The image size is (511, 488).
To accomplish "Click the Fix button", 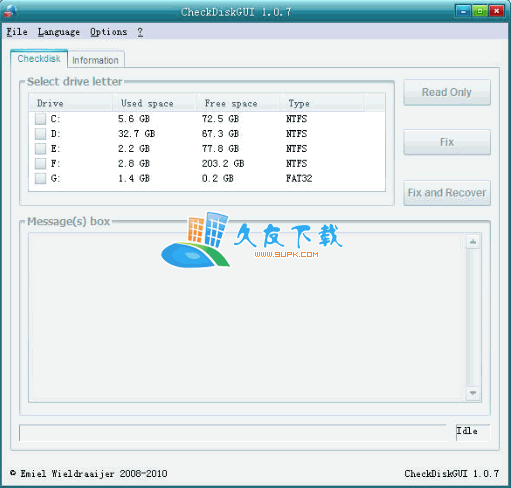I will [x=447, y=142].
